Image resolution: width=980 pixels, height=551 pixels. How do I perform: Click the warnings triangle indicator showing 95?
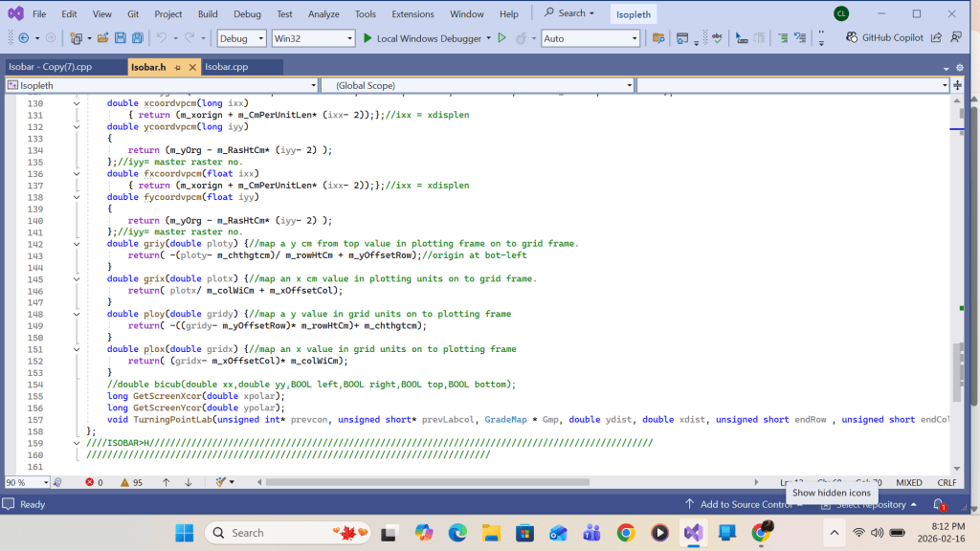pos(131,482)
